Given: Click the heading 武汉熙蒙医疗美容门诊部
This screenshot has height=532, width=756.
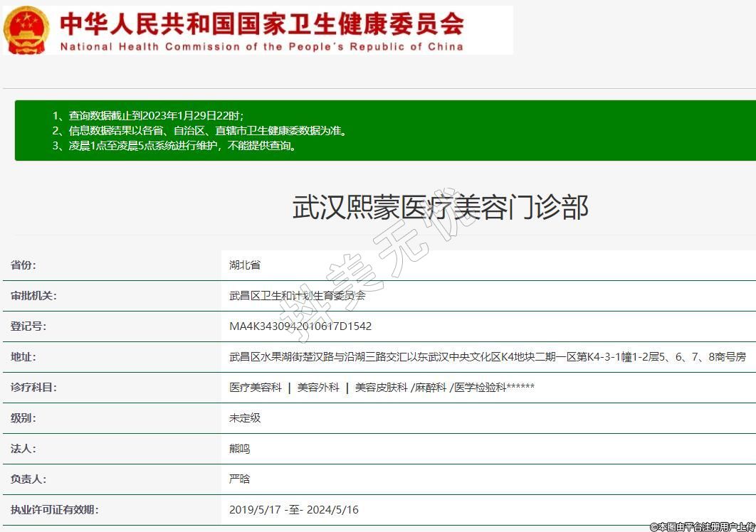Looking at the screenshot, I should coord(440,207).
